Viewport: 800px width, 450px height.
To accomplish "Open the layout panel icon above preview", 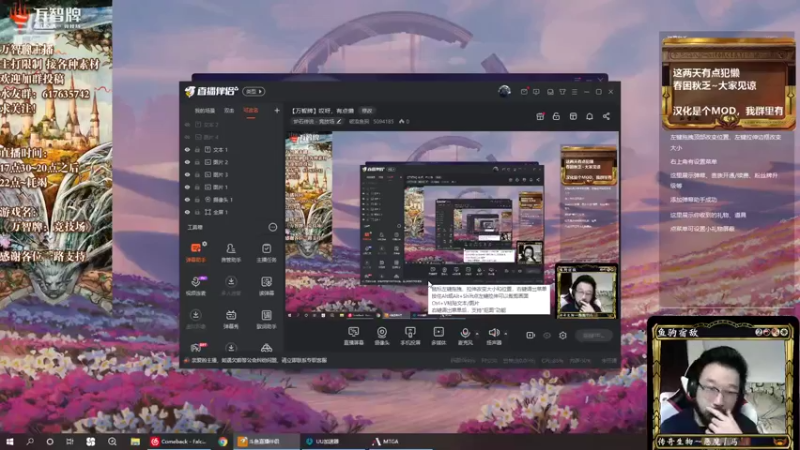I will click(573, 116).
